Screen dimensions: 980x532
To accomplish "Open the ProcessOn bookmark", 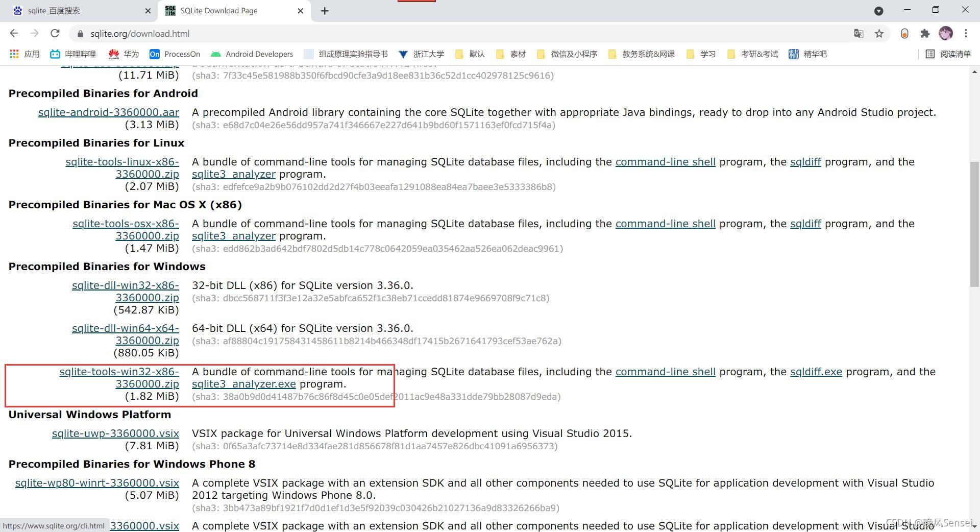I will tap(175, 54).
